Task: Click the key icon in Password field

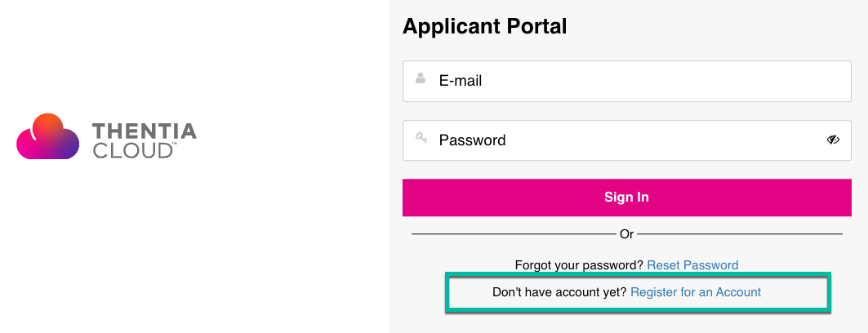Action: click(x=421, y=138)
